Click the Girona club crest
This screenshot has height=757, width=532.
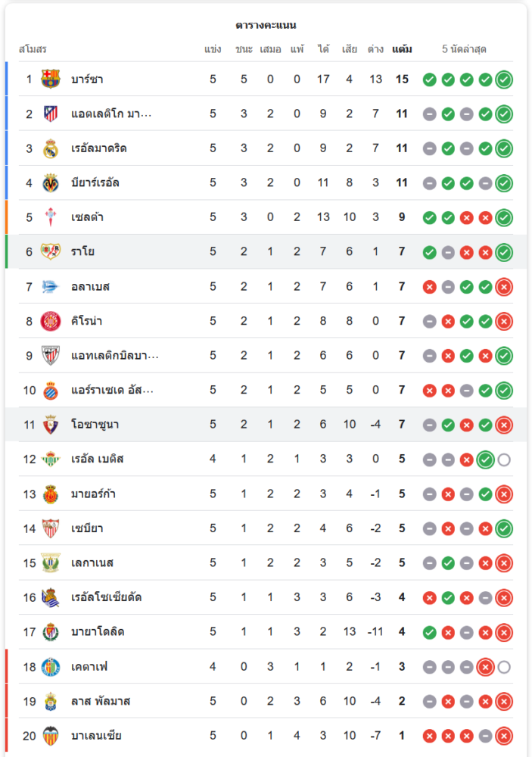tap(51, 322)
